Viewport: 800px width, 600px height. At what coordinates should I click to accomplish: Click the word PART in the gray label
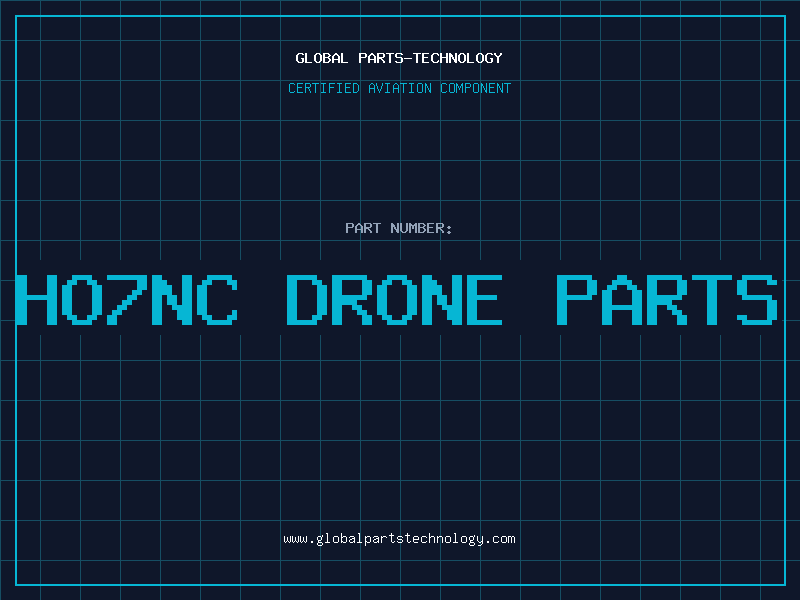point(363,228)
